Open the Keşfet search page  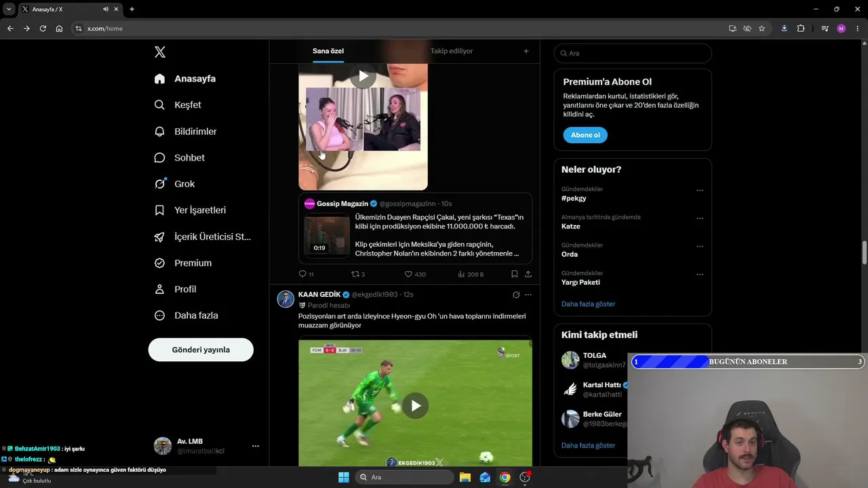178,105
